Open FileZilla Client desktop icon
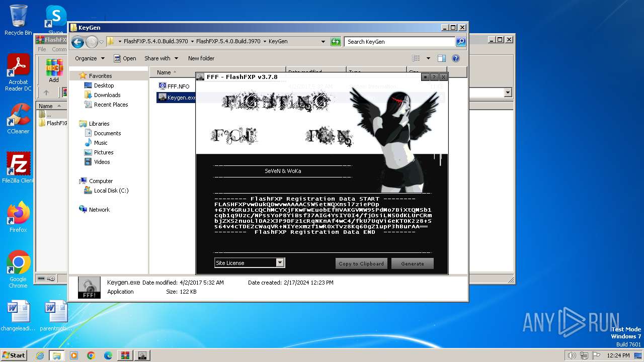 click(x=18, y=168)
